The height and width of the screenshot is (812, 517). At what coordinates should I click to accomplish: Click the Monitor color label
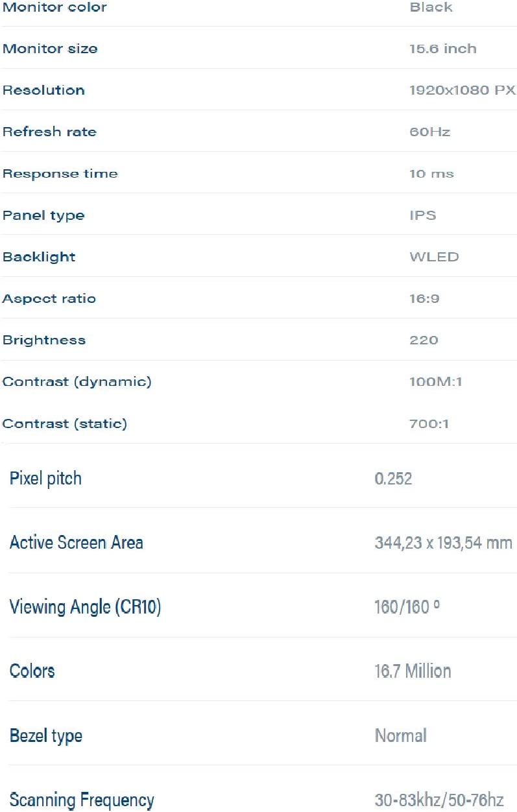54,8
